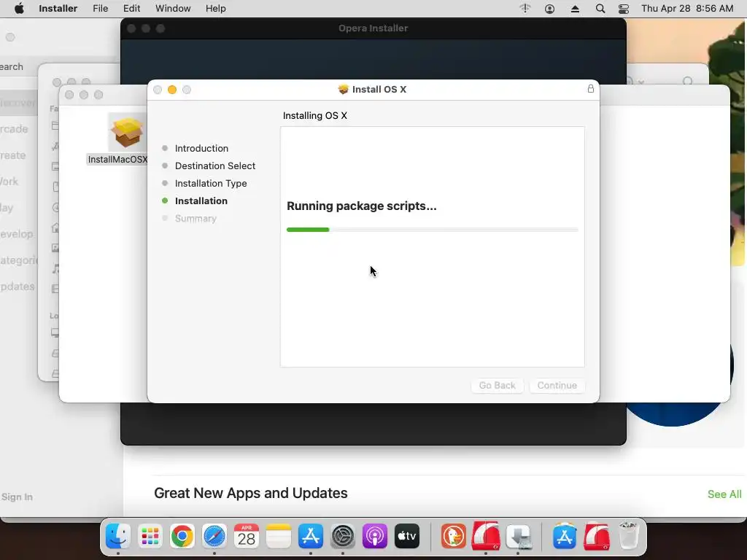Open the first App Store icon in Dock
The width and height of the screenshot is (747, 560).
pyautogui.click(x=311, y=536)
